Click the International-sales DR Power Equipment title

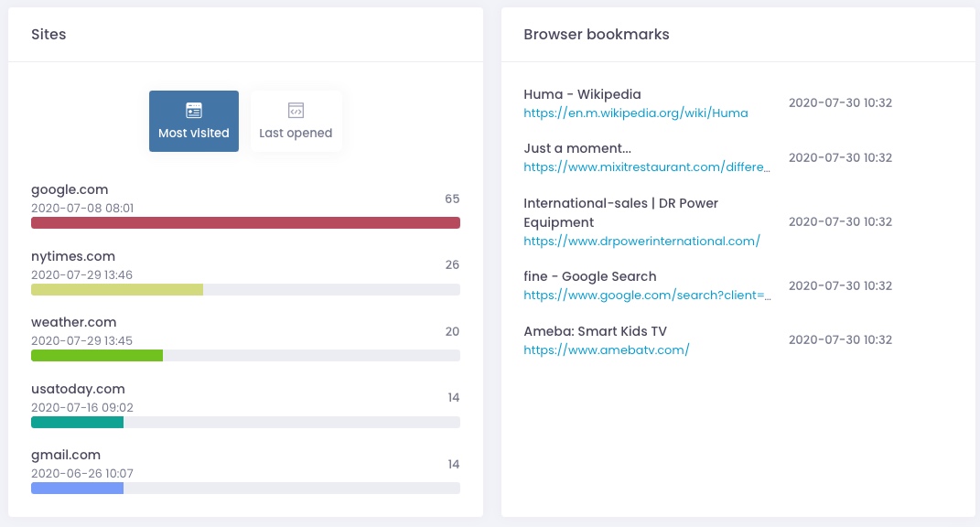point(620,212)
